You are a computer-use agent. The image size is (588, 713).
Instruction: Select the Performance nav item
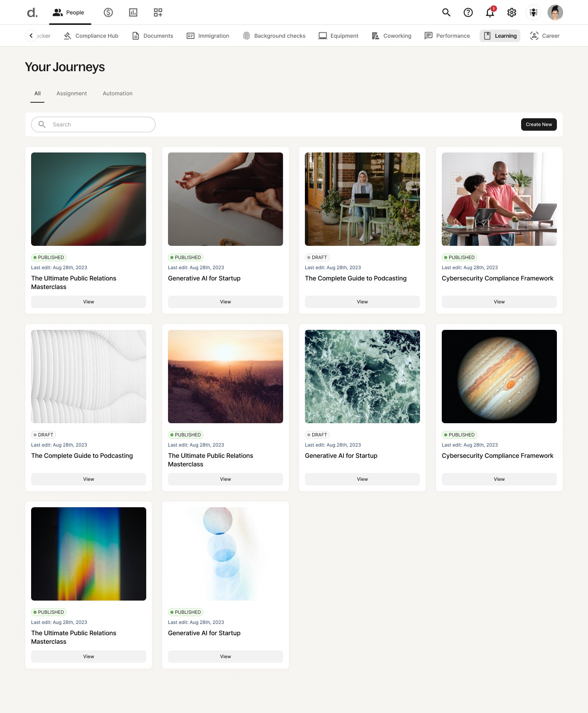(447, 36)
